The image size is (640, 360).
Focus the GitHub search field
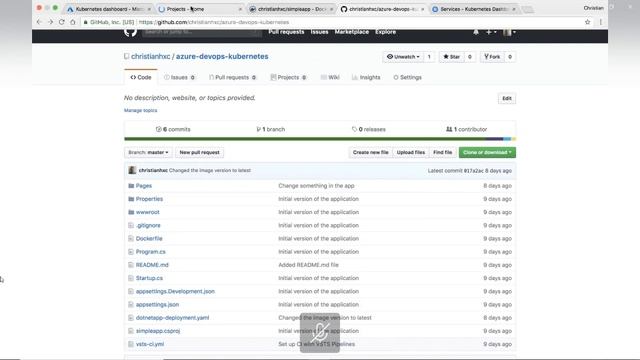202,32
